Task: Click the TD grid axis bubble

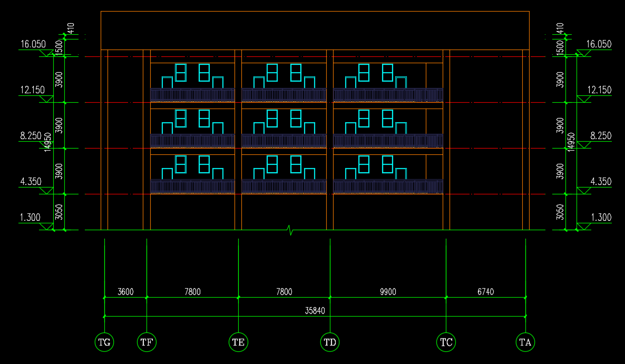Action: tap(330, 342)
